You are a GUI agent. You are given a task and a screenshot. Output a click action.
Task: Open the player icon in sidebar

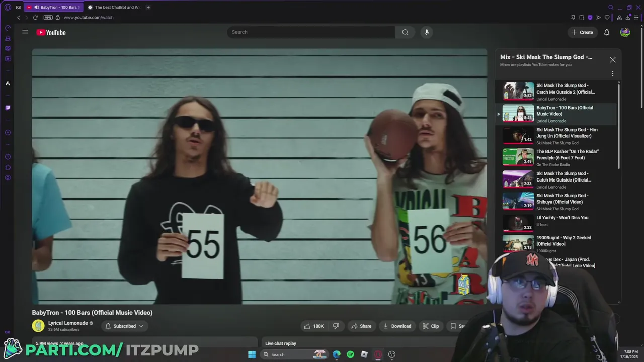8,133
